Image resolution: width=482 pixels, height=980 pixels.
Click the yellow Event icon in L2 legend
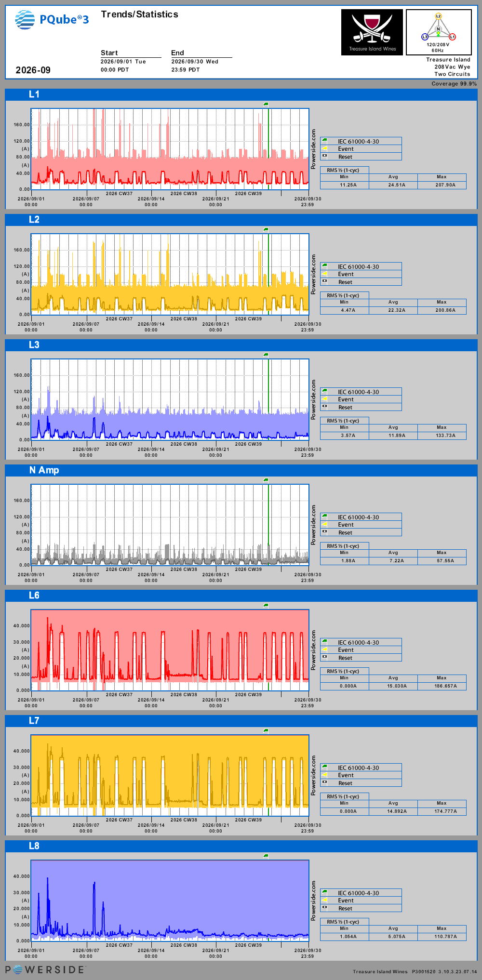point(325,274)
